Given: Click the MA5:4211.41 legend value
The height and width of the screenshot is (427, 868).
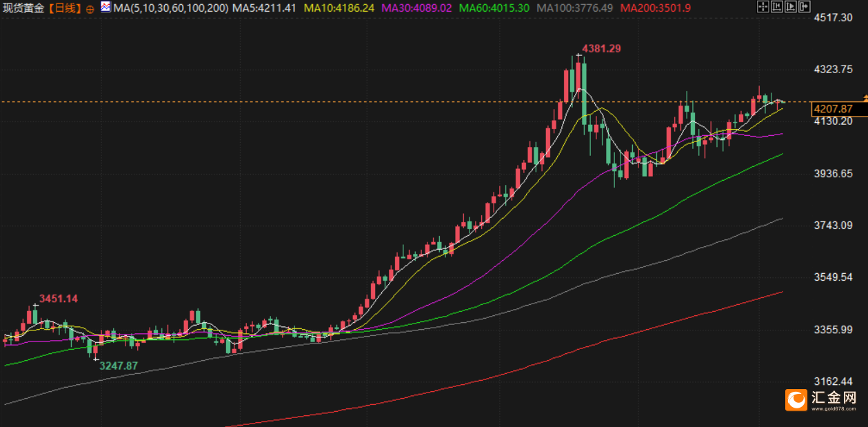Looking at the screenshot, I should [264, 8].
